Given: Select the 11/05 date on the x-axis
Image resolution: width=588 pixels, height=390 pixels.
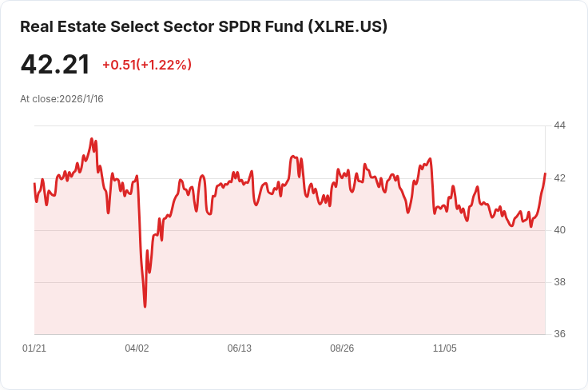Looking at the screenshot, I should click(445, 348).
